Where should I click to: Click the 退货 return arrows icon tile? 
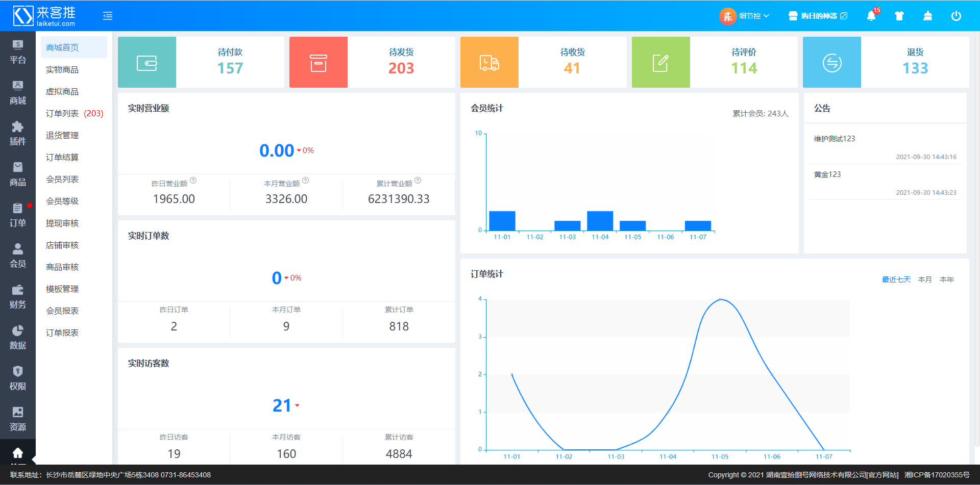[x=832, y=62]
